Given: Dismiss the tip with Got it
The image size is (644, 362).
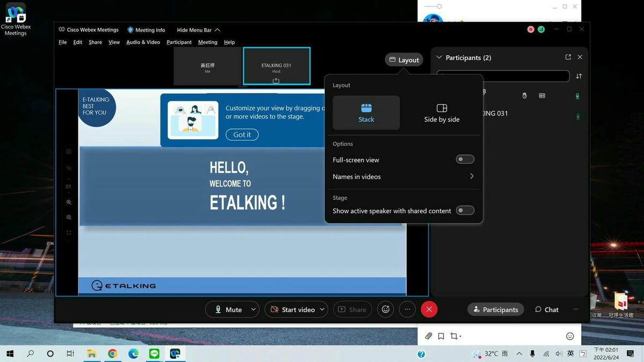Looking at the screenshot, I should coord(242,135).
